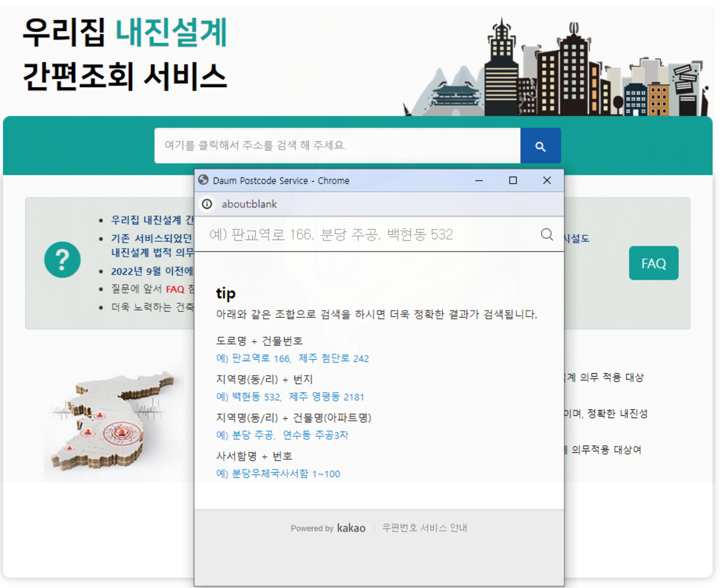Image resolution: width=726 pixels, height=588 pixels.
Task: Close the Daum Postcode Service popup
Action: click(547, 181)
